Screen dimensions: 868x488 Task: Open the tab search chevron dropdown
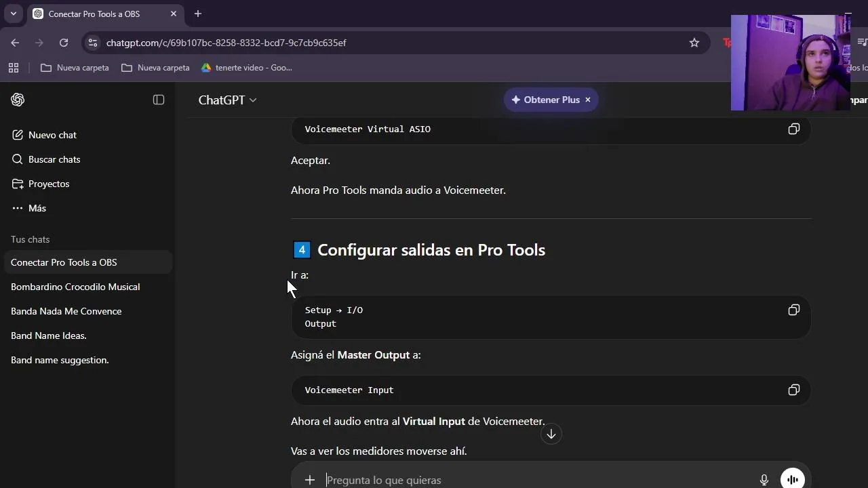pyautogui.click(x=13, y=14)
